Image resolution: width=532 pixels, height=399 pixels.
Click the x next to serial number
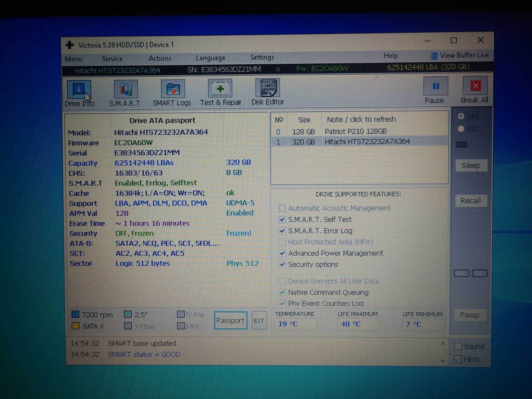278,69
